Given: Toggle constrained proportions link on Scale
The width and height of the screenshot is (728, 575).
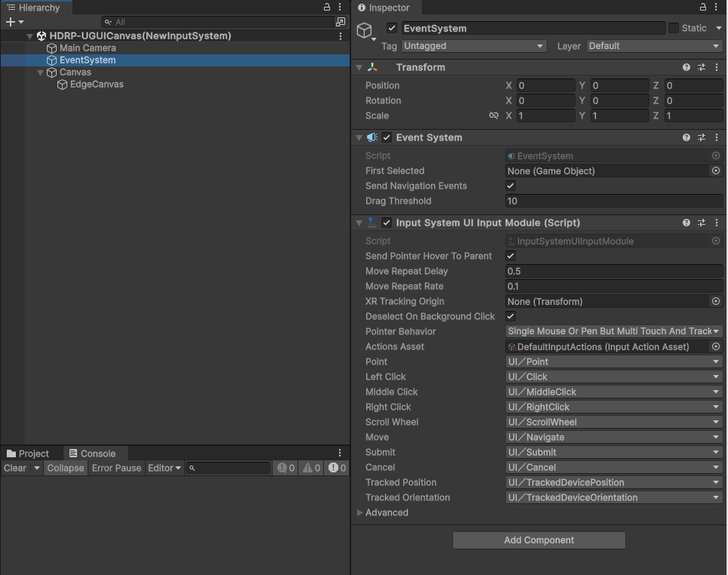Looking at the screenshot, I should [494, 115].
